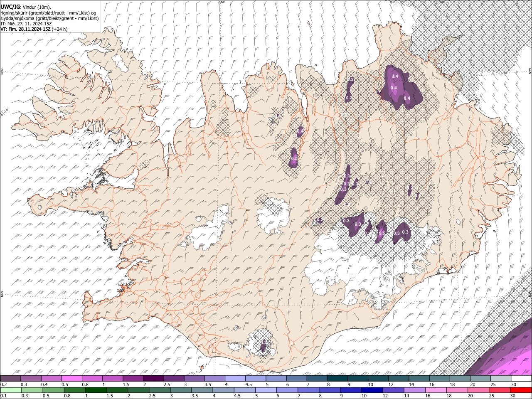Click the pale green lower legend swatch at 0.1
This screenshot has height=399, width=532.
coord(12,390)
